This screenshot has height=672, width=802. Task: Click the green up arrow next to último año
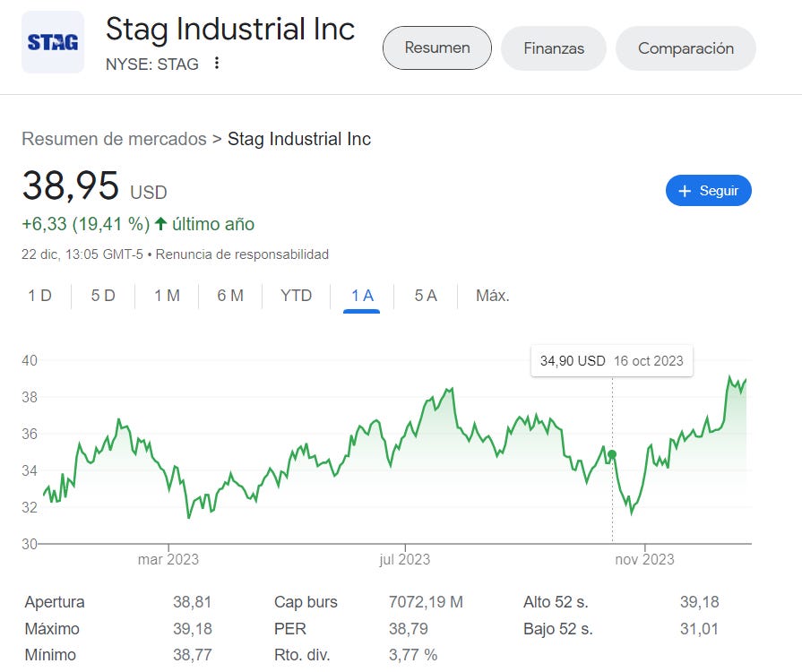coord(160,223)
